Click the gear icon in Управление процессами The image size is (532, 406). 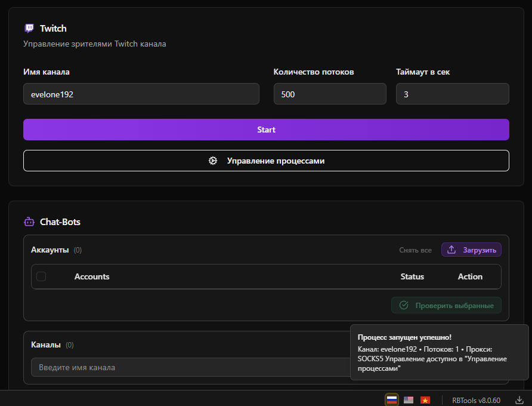(x=213, y=161)
